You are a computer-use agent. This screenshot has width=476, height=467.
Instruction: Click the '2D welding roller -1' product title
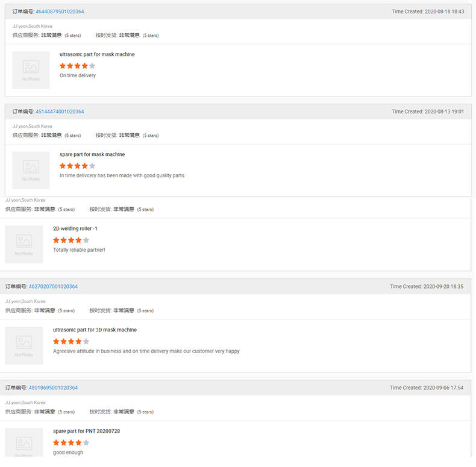click(x=75, y=228)
